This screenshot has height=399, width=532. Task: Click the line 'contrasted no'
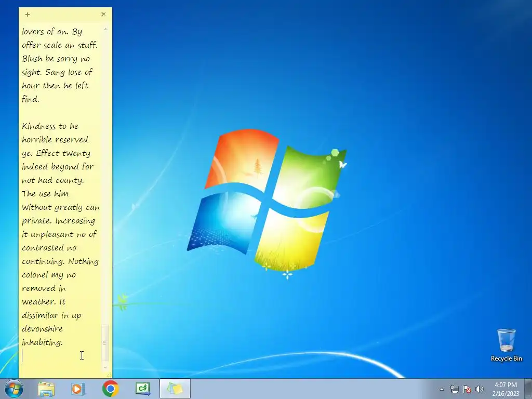coord(49,248)
